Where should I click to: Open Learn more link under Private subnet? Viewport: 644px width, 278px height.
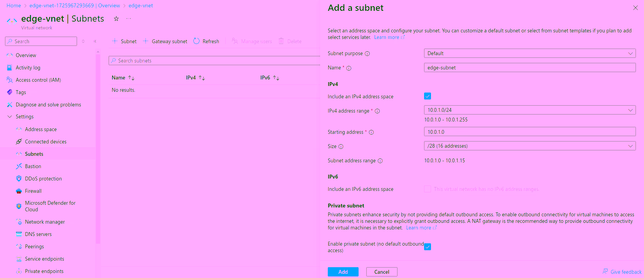click(x=421, y=228)
